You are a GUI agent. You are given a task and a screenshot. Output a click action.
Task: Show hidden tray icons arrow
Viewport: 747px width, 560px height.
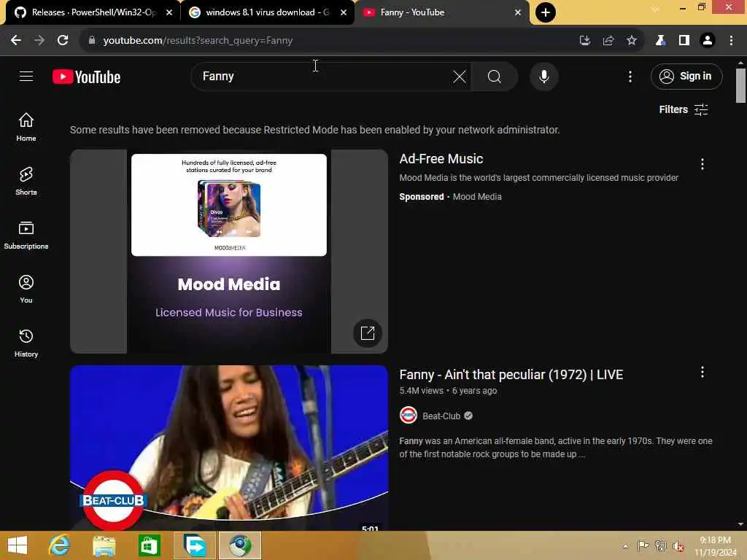625,546
